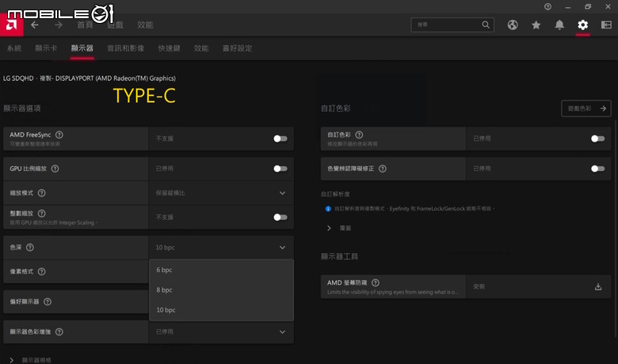Image resolution: width=618 pixels, height=364 pixels.
Task: Show help for AMD FreeSync
Action: [59, 135]
